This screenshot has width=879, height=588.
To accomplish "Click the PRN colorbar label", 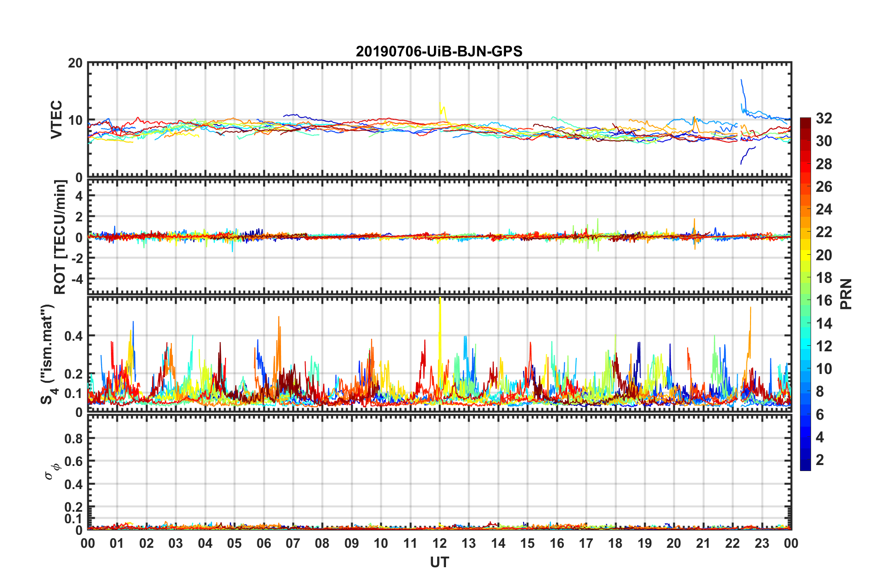I will (846, 294).
